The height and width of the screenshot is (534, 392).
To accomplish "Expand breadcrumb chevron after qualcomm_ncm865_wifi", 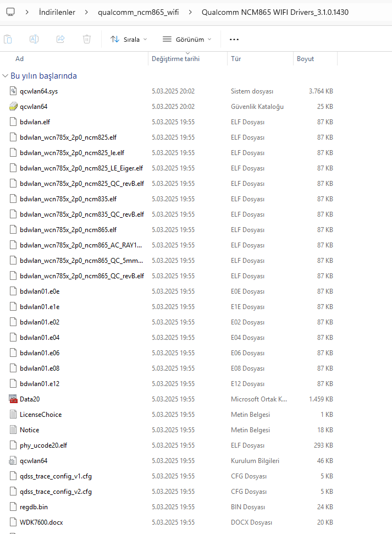I will (x=190, y=12).
